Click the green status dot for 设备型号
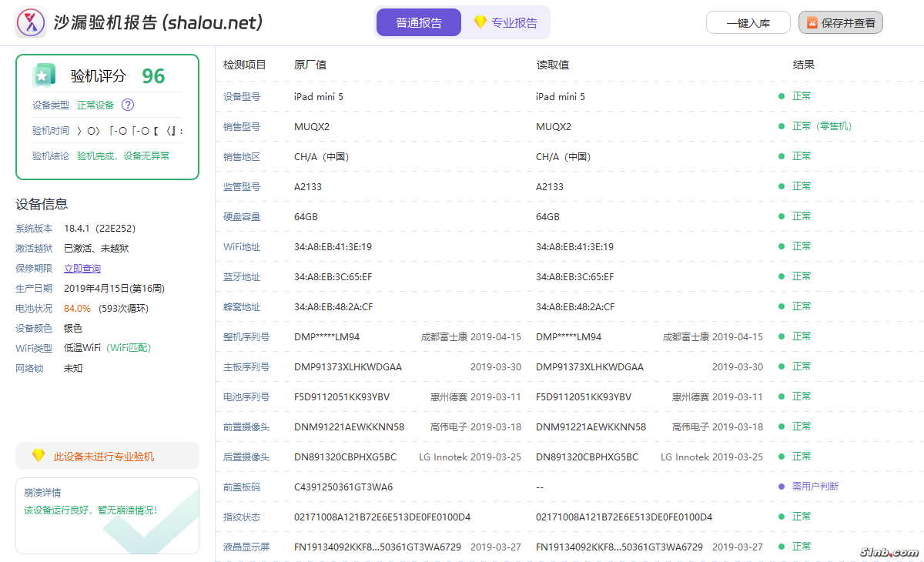Image resolution: width=924 pixels, height=562 pixels. pos(782,96)
